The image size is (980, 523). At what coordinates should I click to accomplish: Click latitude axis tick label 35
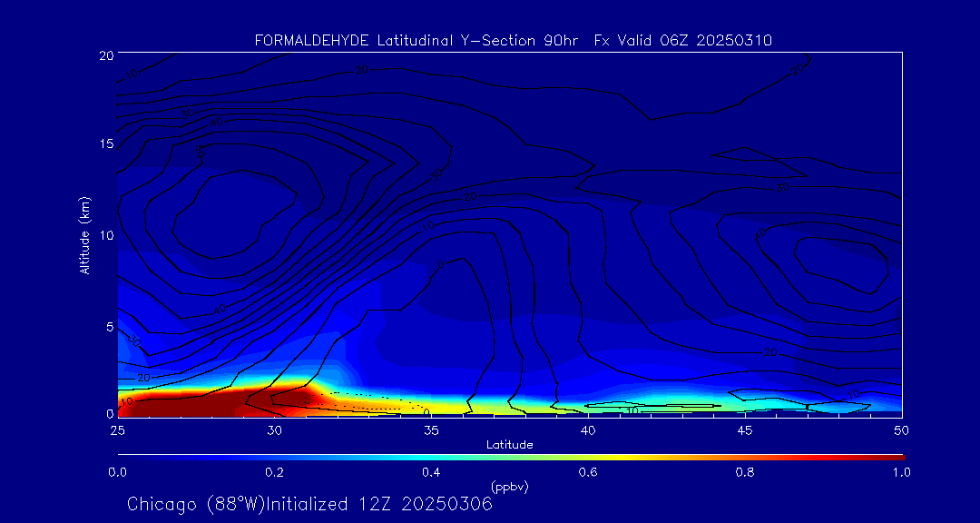click(431, 429)
